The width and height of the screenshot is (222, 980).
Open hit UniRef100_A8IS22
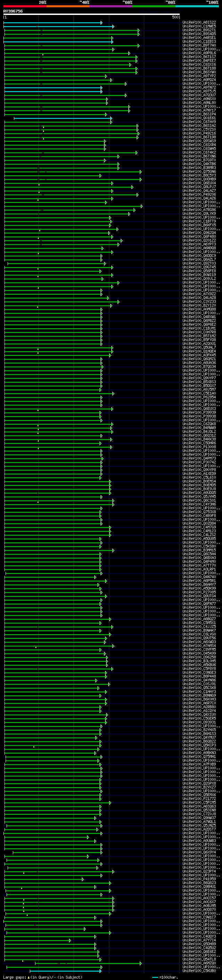199,23
